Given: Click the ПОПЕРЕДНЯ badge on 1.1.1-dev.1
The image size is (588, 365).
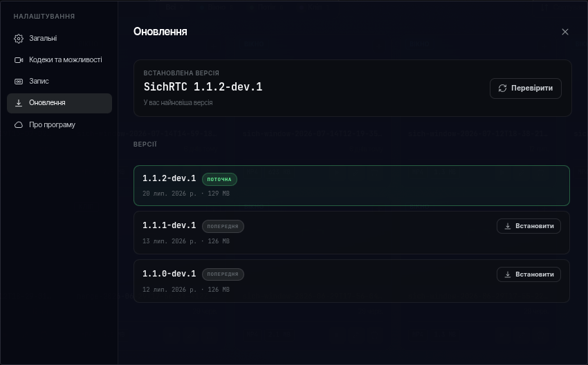Looking at the screenshot, I should [223, 226].
